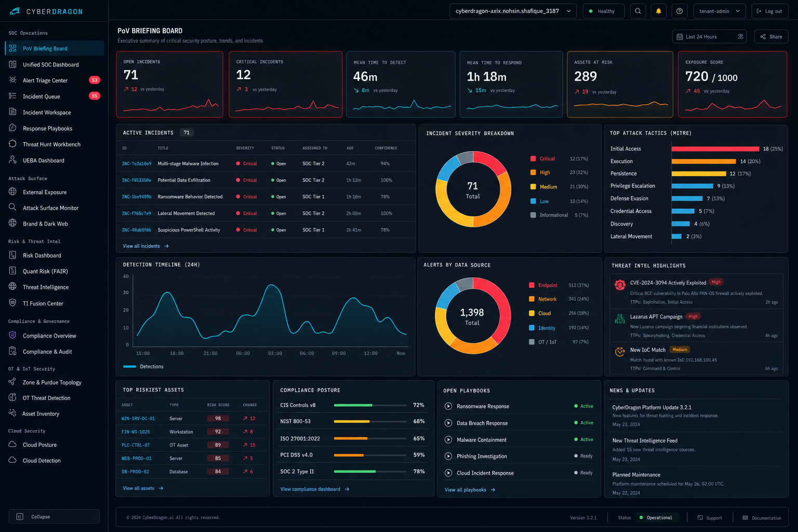The height and width of the screenshot is (532, 798).
Task: Click the OT Threat Detection icon
Action: click(13, 397)
